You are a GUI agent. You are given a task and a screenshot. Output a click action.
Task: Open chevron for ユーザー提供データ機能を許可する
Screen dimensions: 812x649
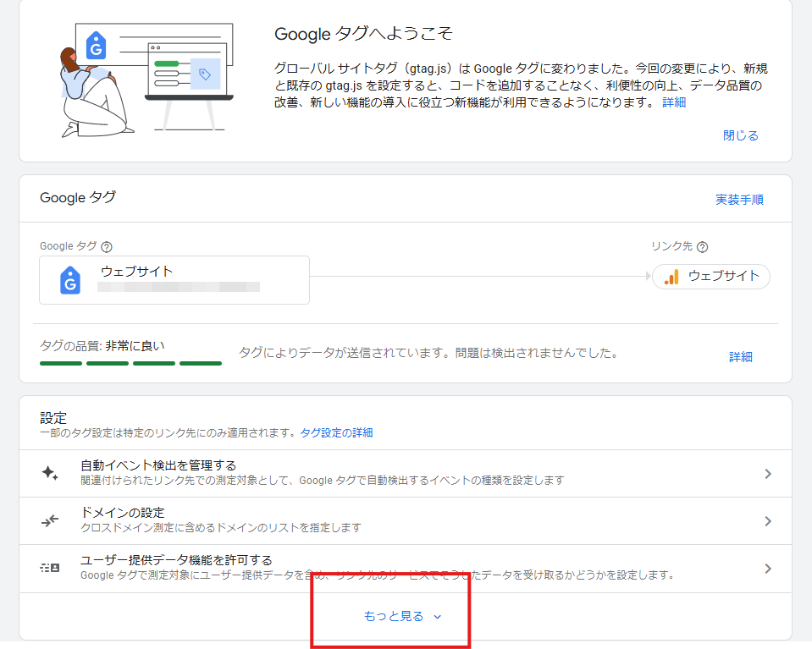(767, 569)
